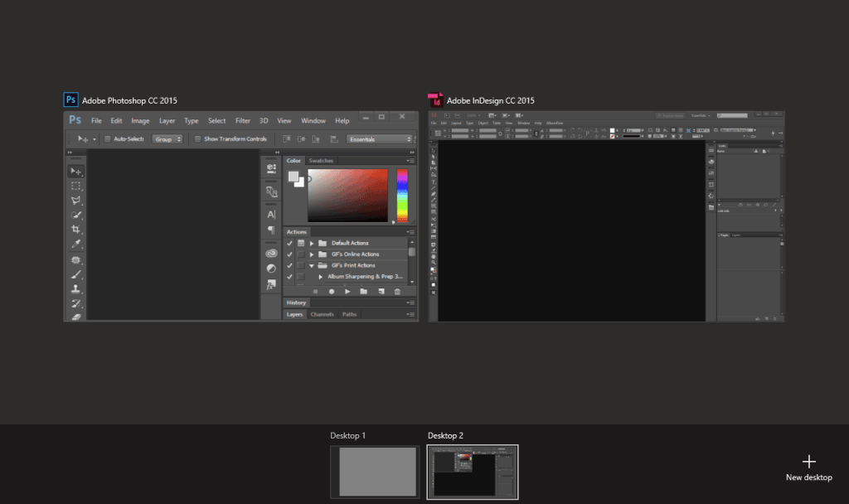This screenshot has width=849, height=504.
Task: Expand the Default Actions set
Action: pos(312,243)
